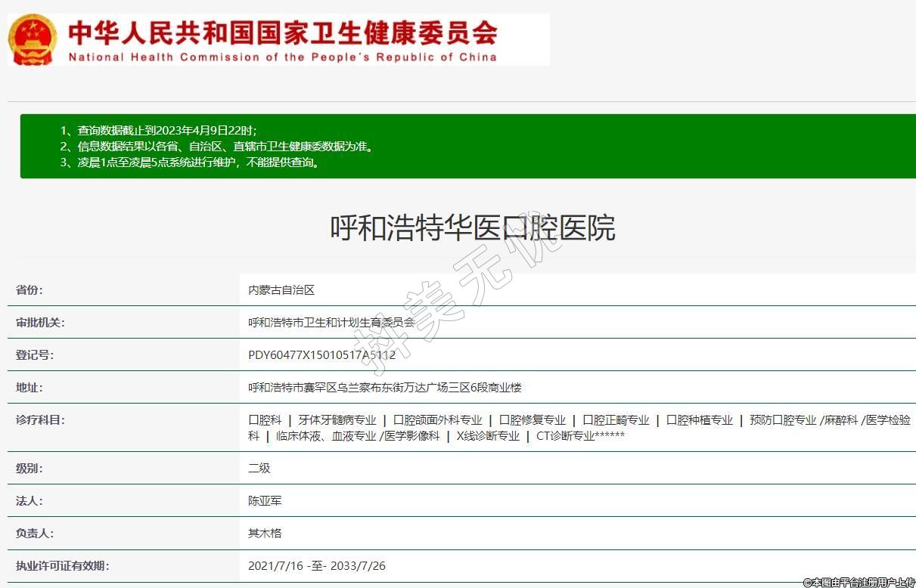This screenshot has width=916, height=588.
Task: Select the registration number PDY60477X15010517A5112
Action: pos(321,355)
